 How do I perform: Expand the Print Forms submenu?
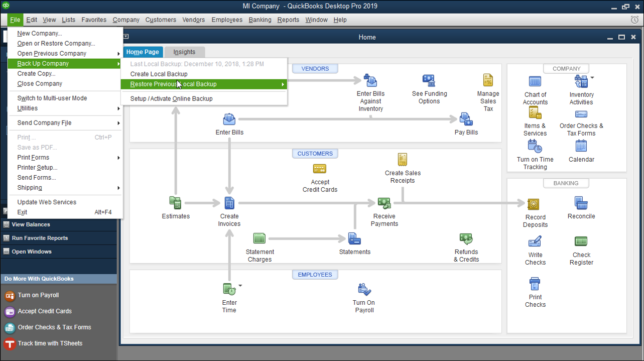pyautogui.click(x=119, y=158)
